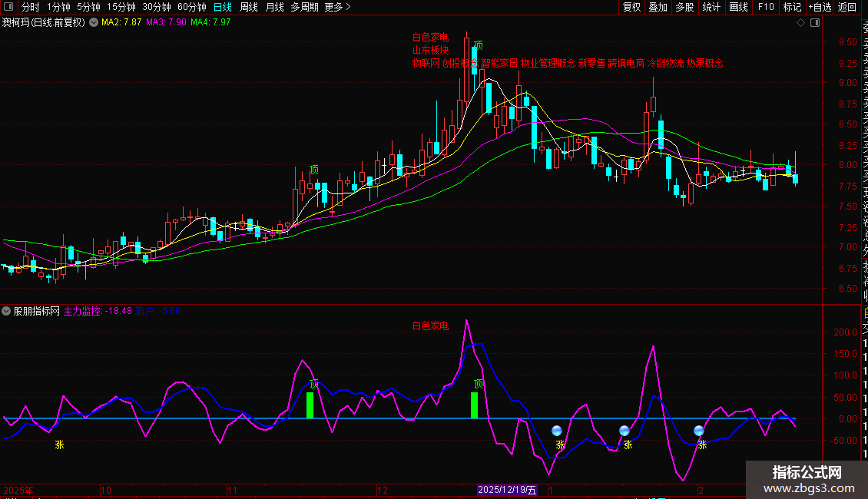Open F10 company information
This screenshot has width=868, height=499.
(766, 7)
